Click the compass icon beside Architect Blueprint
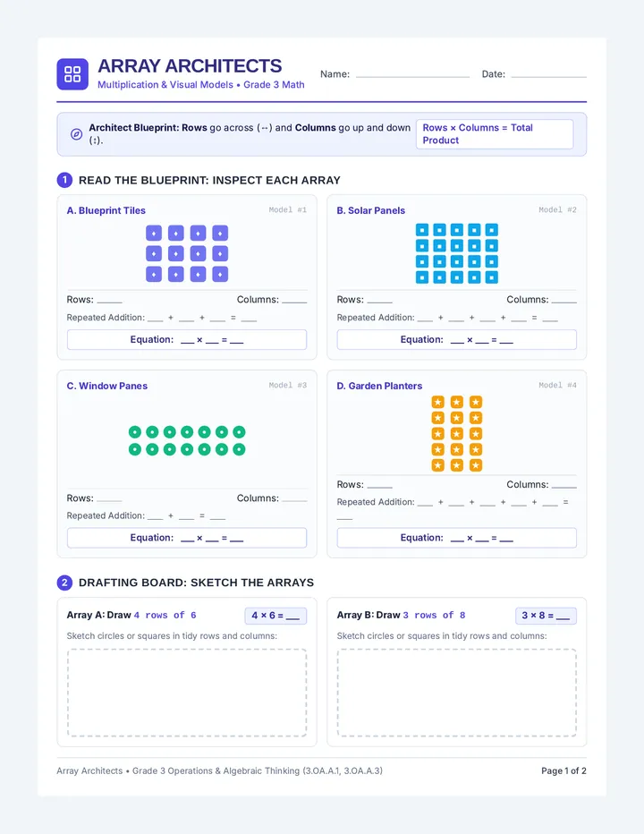644x834 pixels. 76,134
